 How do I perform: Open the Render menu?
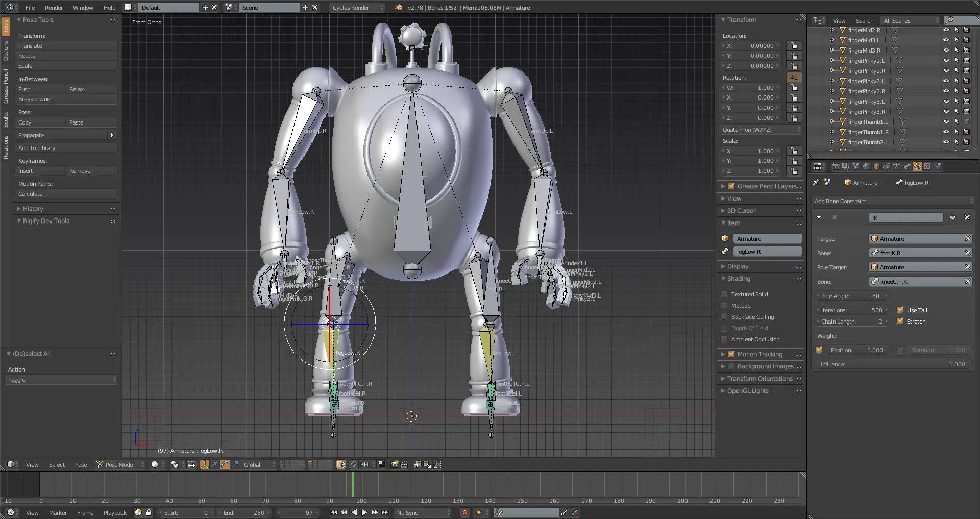pos(54,7)
